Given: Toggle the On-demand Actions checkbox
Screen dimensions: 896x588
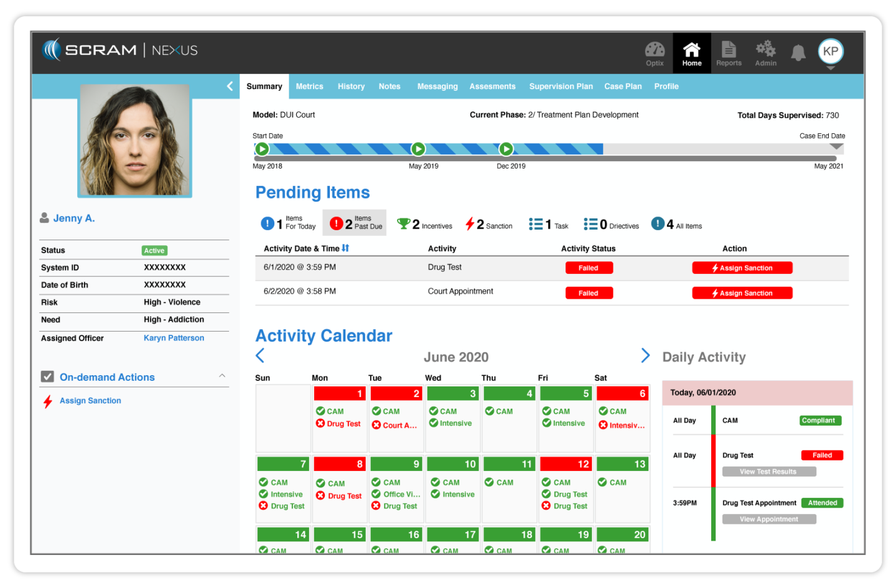Looking at the screenshot, I should [47, 376].
